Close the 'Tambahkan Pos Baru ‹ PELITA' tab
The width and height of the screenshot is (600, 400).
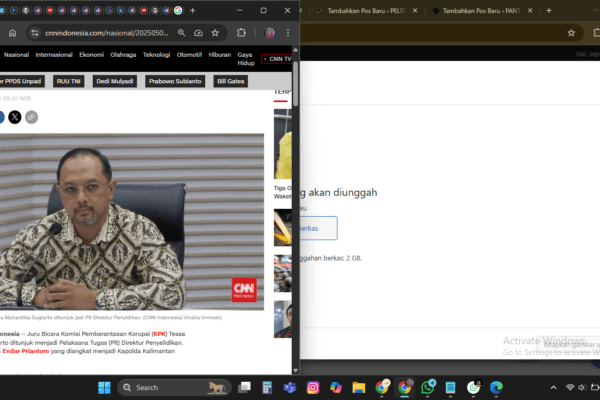point(415,11)
